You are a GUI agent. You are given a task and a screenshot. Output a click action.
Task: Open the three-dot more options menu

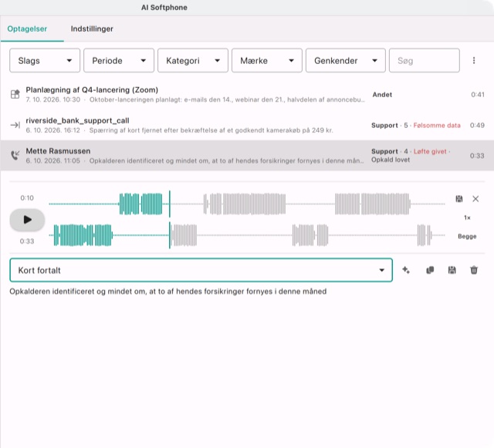(474, 60)
